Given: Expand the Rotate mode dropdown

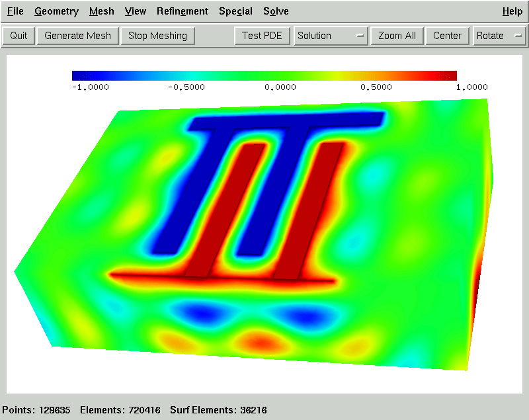Looking at the screenshot, I should coord(499,36).
